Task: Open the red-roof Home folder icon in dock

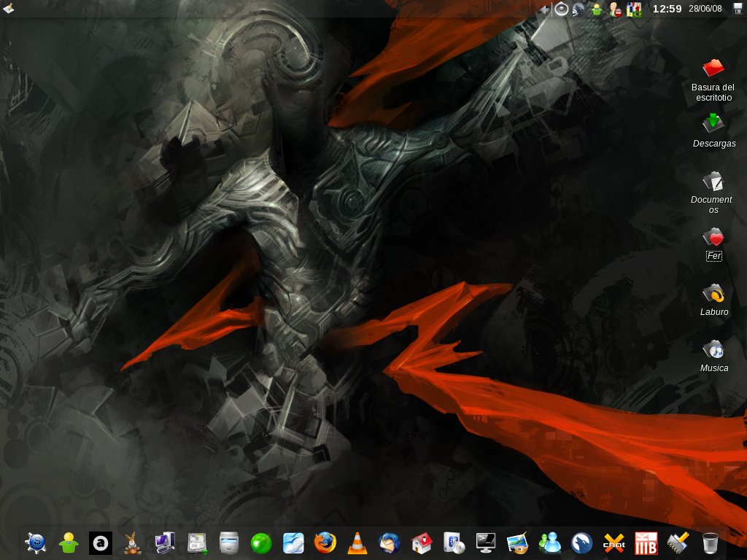Action: [422, 542]
